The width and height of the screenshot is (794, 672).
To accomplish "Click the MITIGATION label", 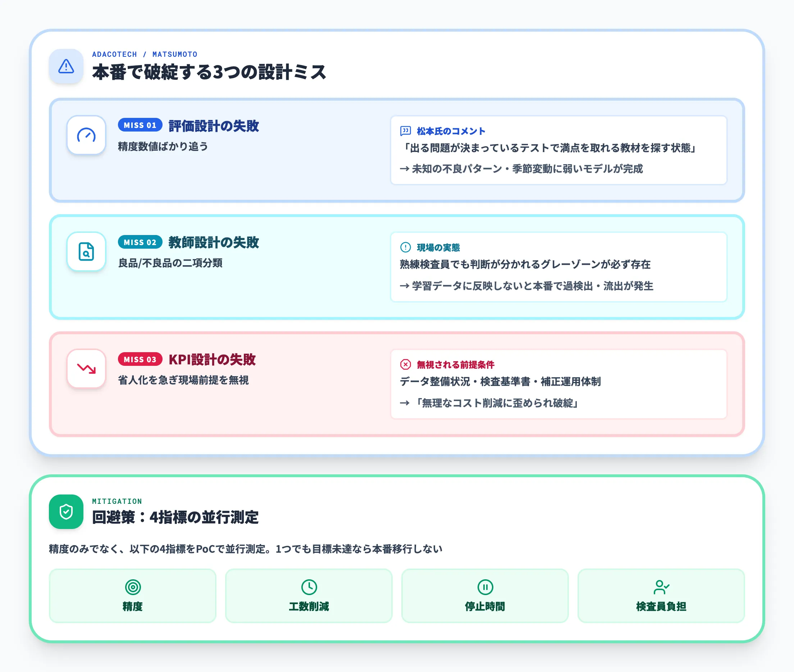I will 117,501.
